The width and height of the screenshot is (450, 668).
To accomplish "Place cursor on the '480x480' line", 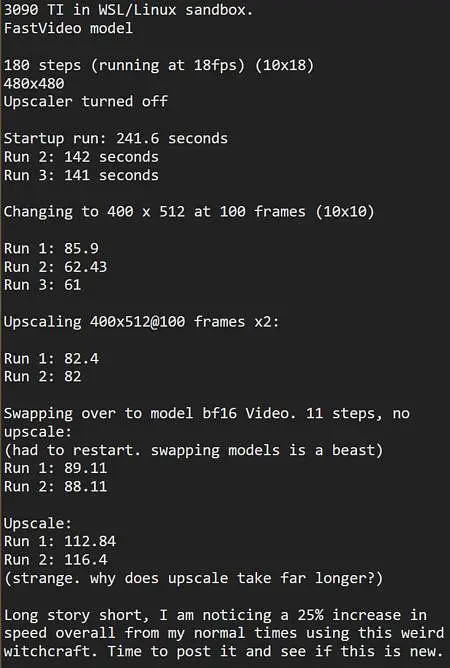I will (x=34, y=83).
